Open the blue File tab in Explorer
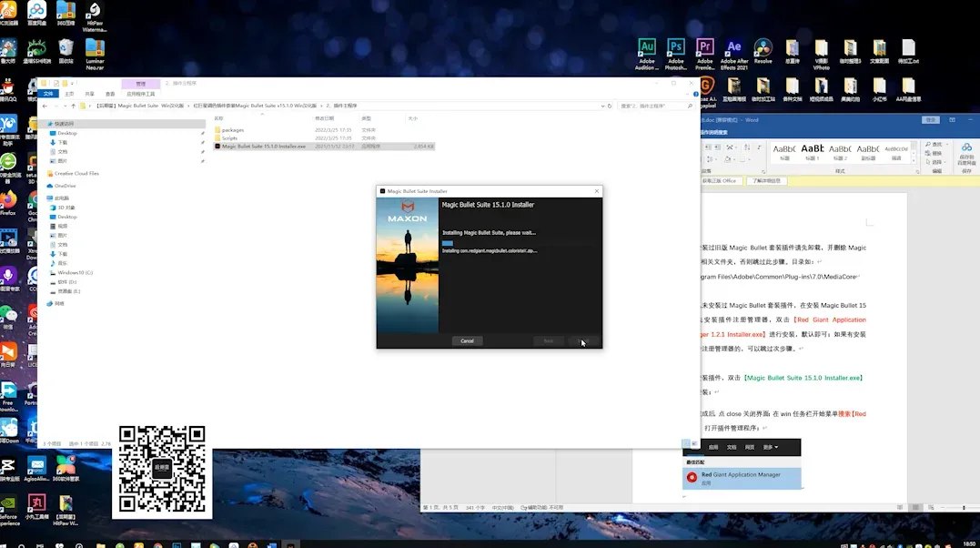Image resolution: width=980 pixels, height=548 pixels. click(46, 94)
